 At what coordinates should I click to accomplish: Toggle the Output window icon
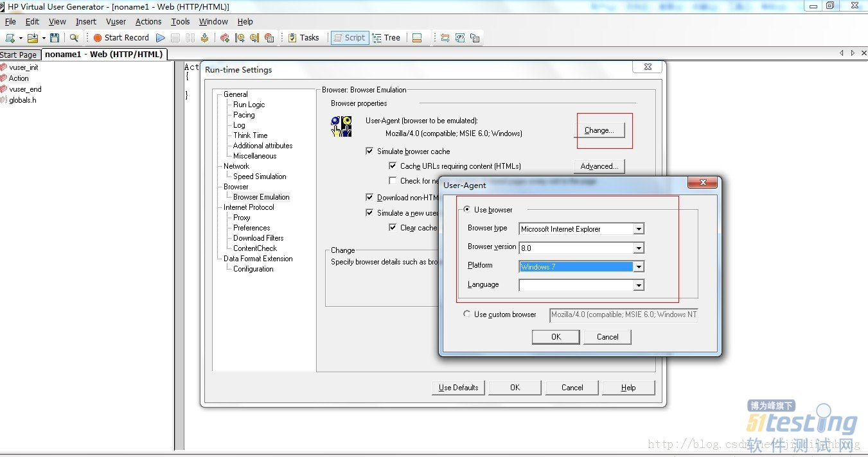(x=417, y=38)
